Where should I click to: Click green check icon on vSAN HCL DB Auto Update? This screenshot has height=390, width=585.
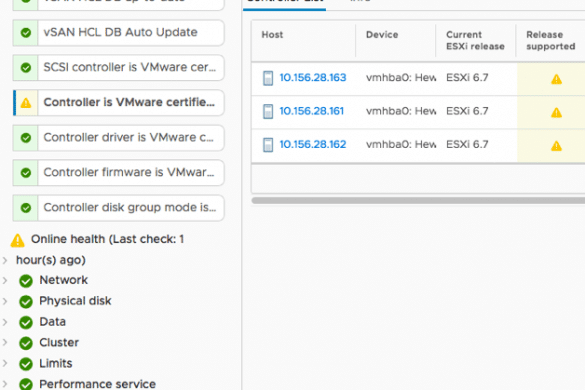(x=26, y=33)
